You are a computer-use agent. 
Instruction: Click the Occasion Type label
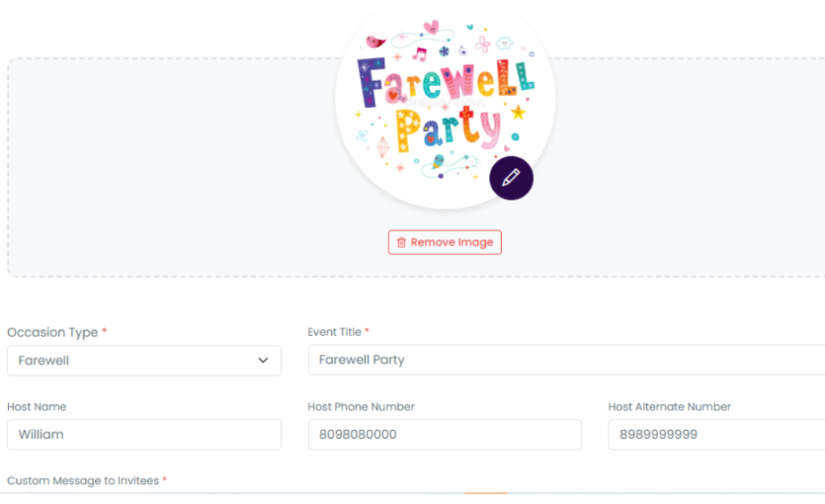coord(52,333)
